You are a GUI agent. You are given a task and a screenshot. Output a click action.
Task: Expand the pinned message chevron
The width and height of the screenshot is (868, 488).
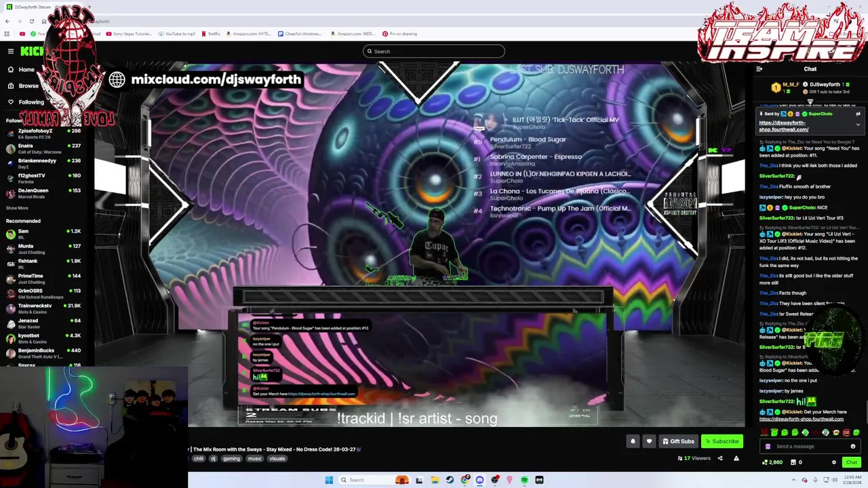(x=858, y=125)
